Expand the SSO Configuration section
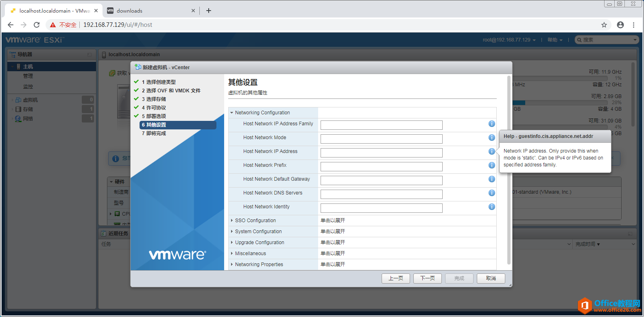 click(231, 221)
